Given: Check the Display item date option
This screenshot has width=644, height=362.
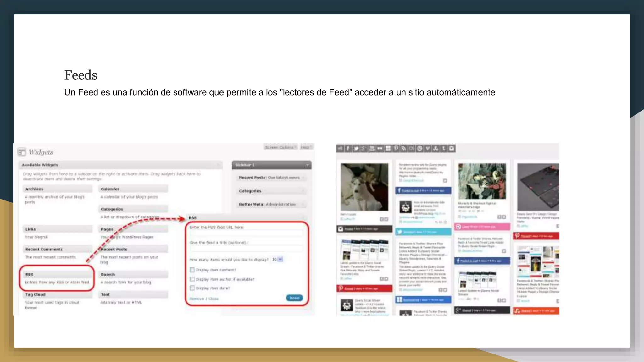Looking at the screenshot, I should (x=192, y=288).
